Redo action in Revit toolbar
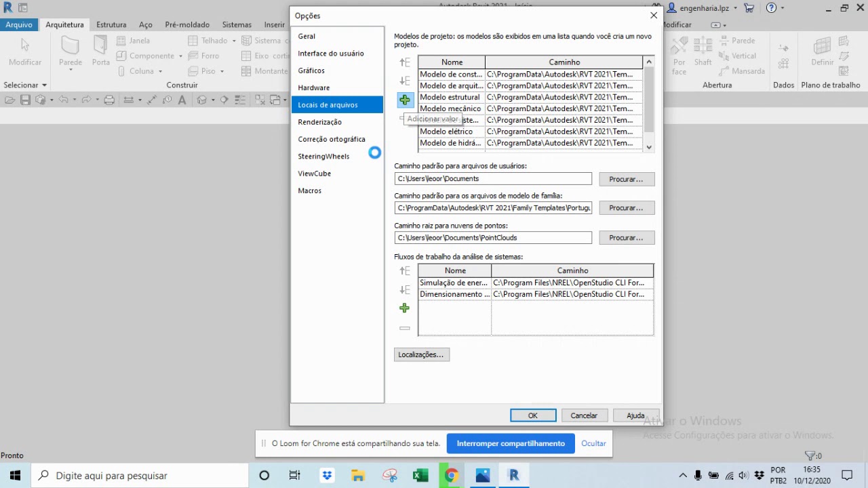 click(86, 100)
